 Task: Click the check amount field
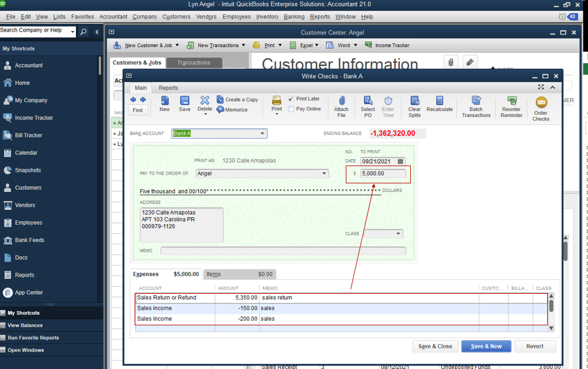point(383,174)
